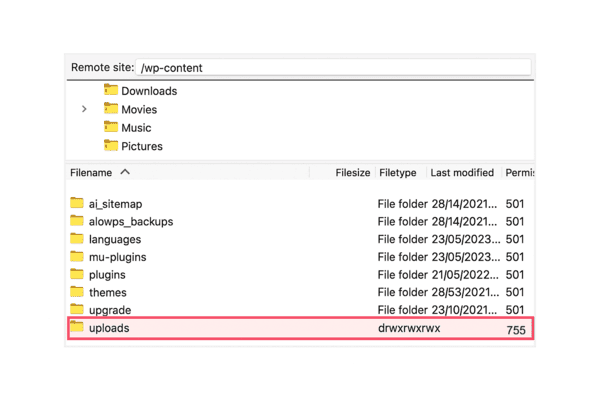The width and height of the screenshot is (600, 400).
Task: Focus the Remote site path field
Action: pyautogui.click(x=334, y=68)
